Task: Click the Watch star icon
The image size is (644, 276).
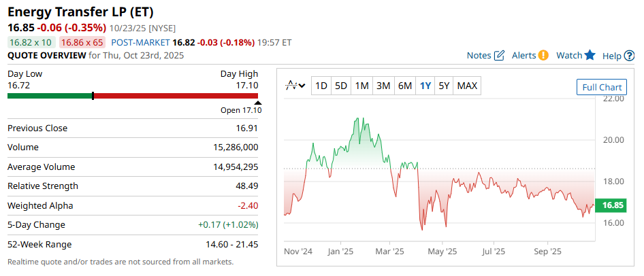Action: point(590,56)
